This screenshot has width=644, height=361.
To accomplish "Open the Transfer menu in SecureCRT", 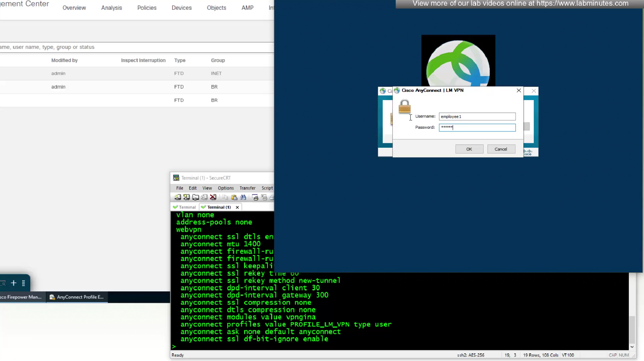I will tap(247, 188).
